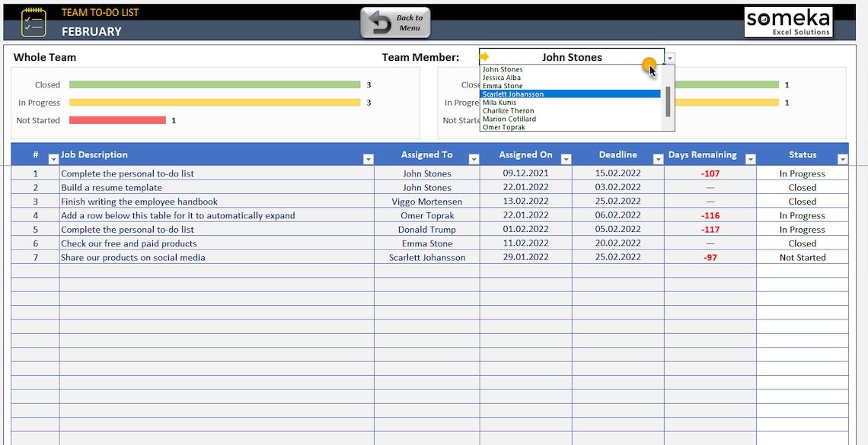Click the green Closed progress bar
Screen dimensions: 868x445
pos(213,84)
